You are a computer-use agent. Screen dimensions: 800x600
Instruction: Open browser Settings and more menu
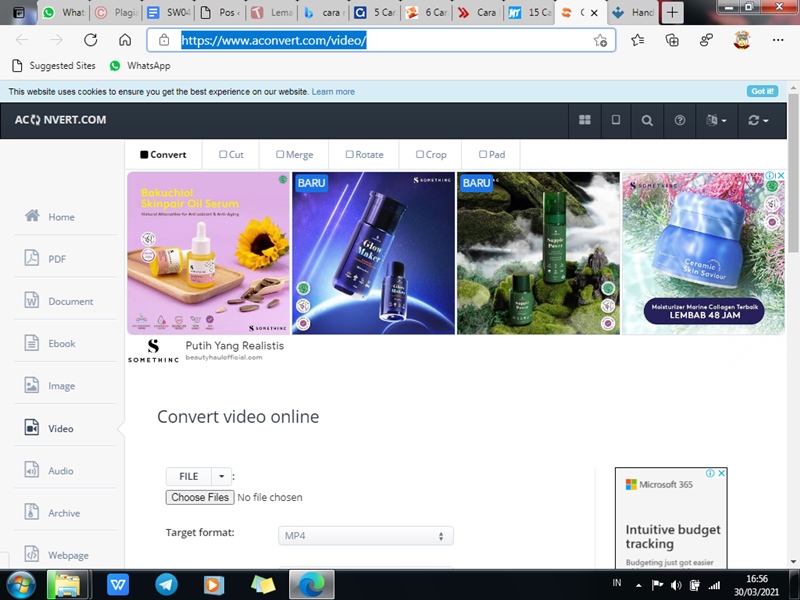pyautogui.click(x=778, y=40)
